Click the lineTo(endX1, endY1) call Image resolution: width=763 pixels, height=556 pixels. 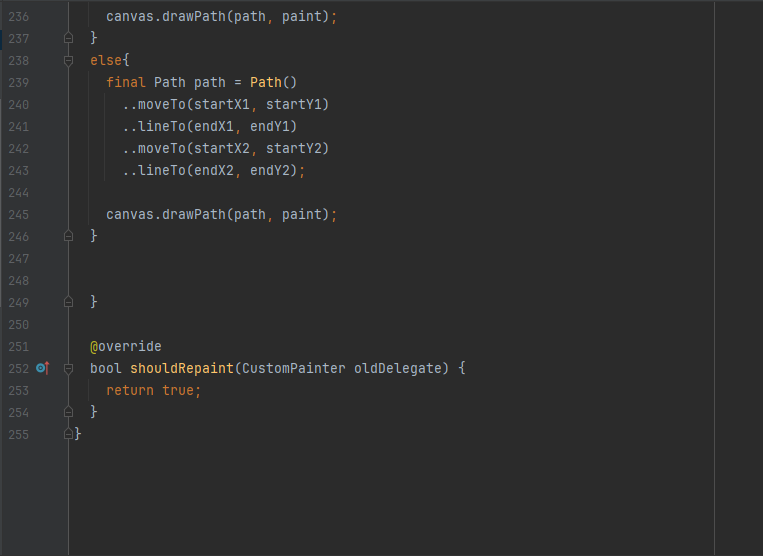pyautogui.click(x=218, y=126)
